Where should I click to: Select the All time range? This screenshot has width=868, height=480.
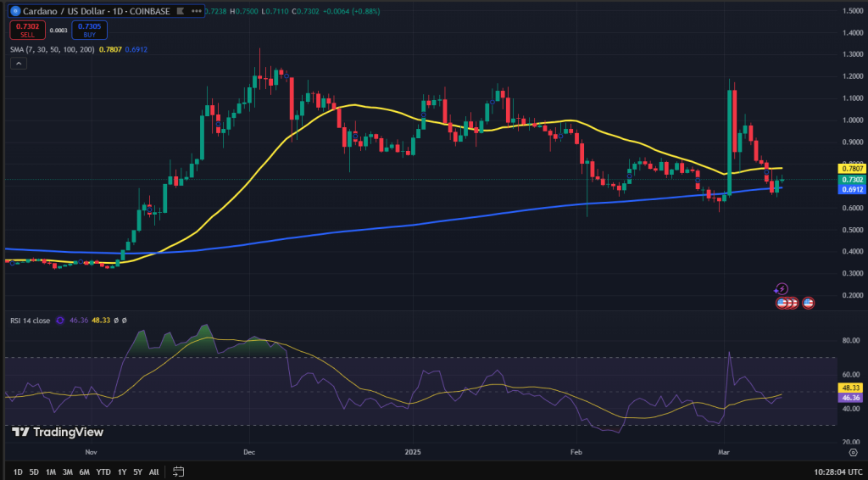pos(154,472)
